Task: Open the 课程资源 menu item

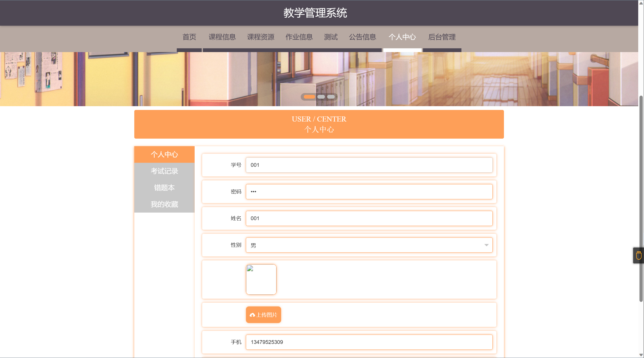Action: click(261, 37)
